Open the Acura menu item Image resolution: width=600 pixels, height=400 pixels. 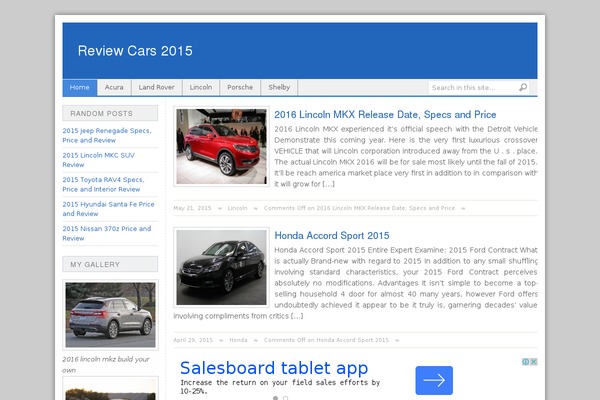(x=114, y=88)
